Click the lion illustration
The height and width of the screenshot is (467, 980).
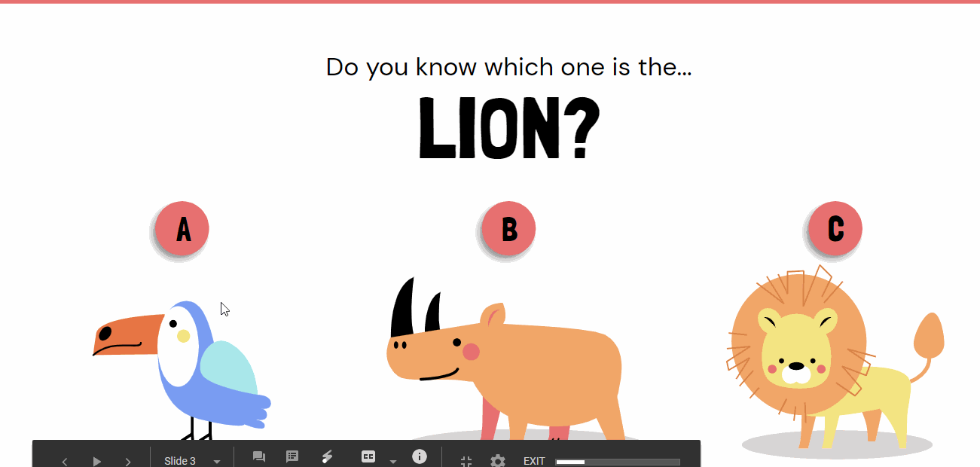835,358
